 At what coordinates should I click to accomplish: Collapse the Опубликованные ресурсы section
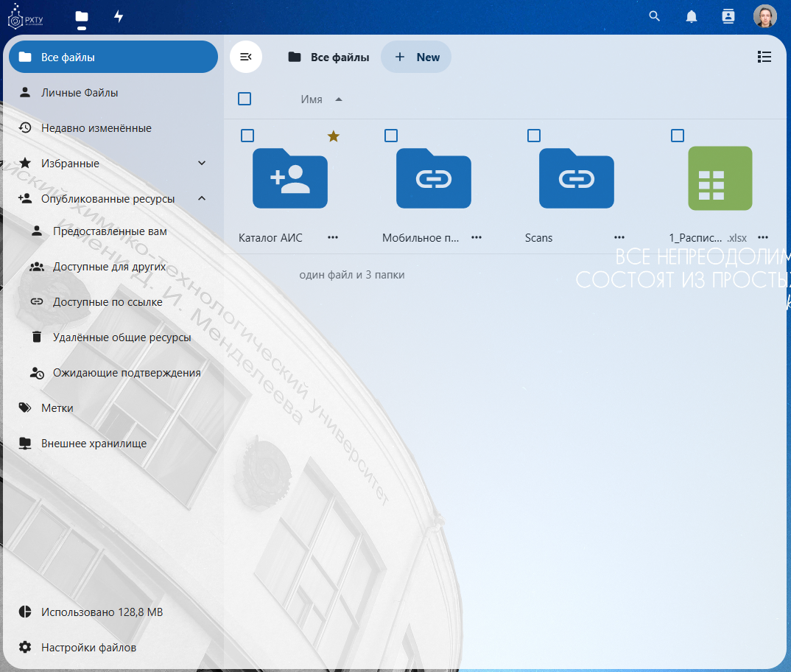click(x=202, y=198)
